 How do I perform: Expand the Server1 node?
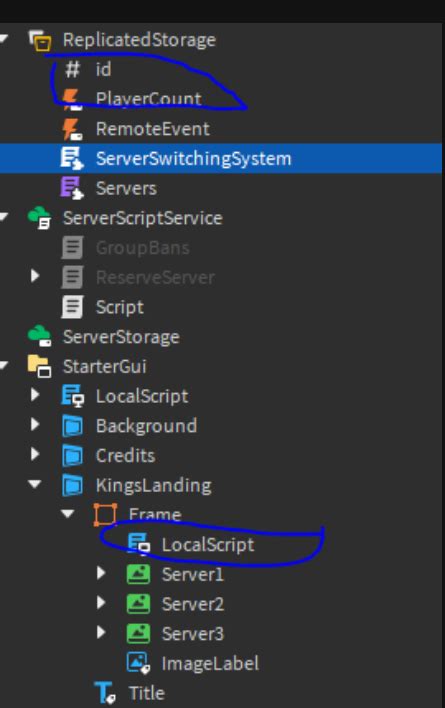101,573
